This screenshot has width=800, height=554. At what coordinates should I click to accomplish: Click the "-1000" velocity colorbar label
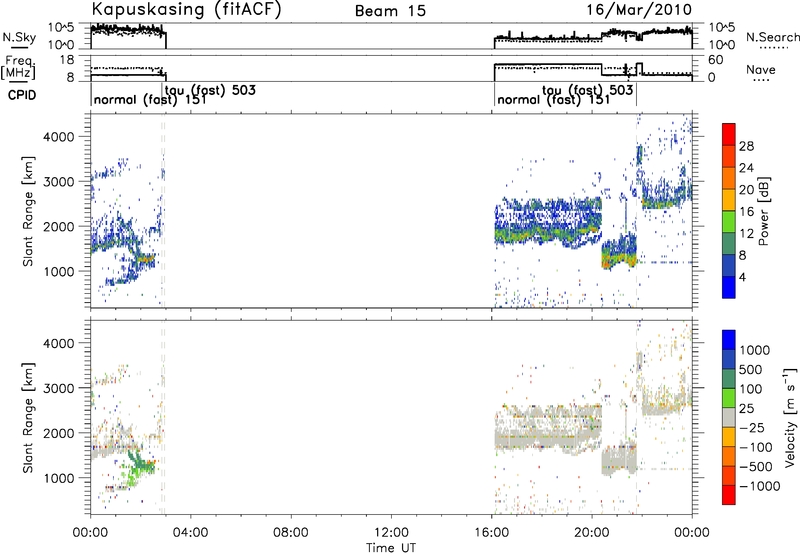(760, 486)
